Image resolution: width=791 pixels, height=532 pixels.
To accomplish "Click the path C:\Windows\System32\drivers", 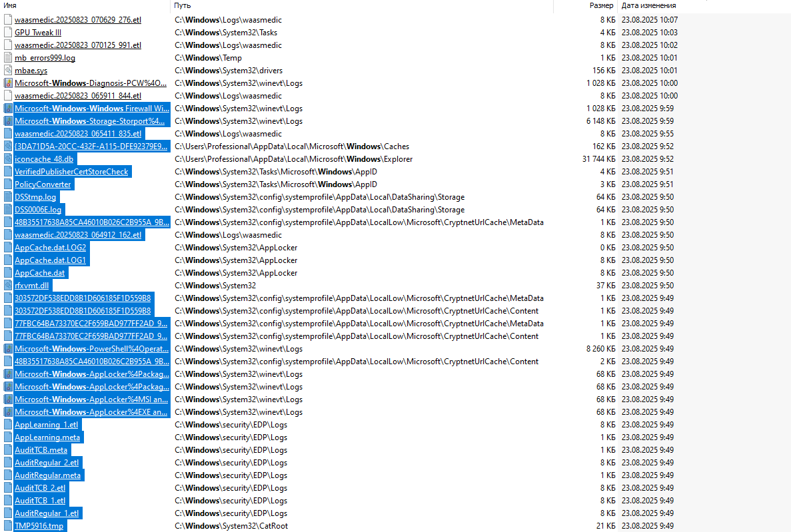I will [229, 70].
